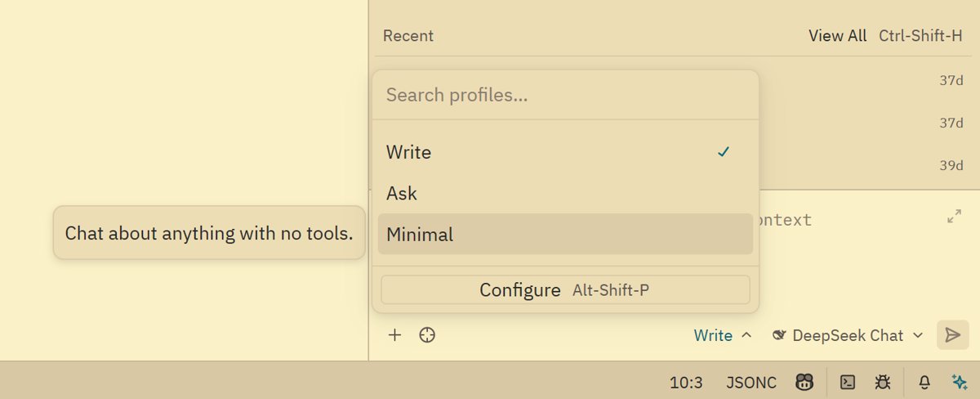This screenshot has height=399, width=980.
Task: Open the debugger panel bug icon
Action: [x=882, y=382]
